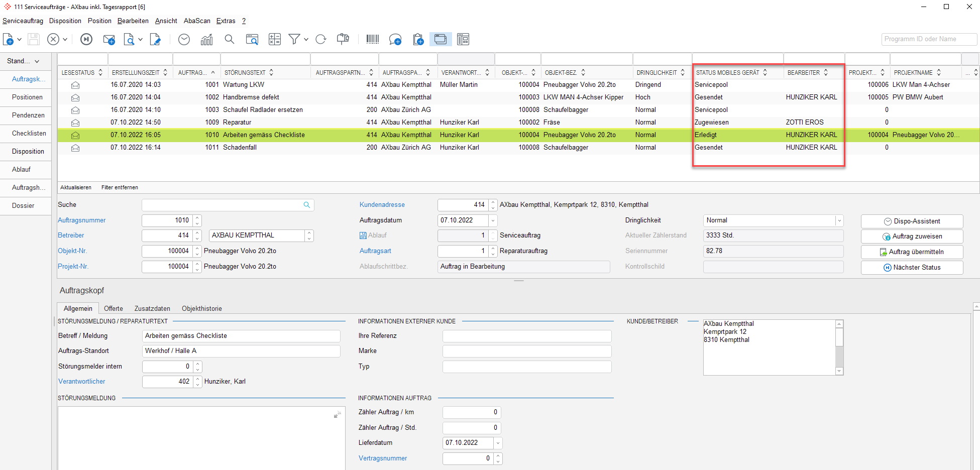The height and width of the screenshot is (470, 980).
Task: Click the new document icon in toolbar
Action: (x=8, y=39)
